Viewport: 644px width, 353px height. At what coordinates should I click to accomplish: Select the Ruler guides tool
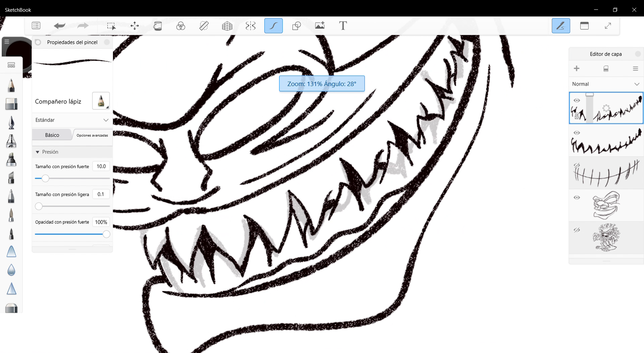coord(204,26)
